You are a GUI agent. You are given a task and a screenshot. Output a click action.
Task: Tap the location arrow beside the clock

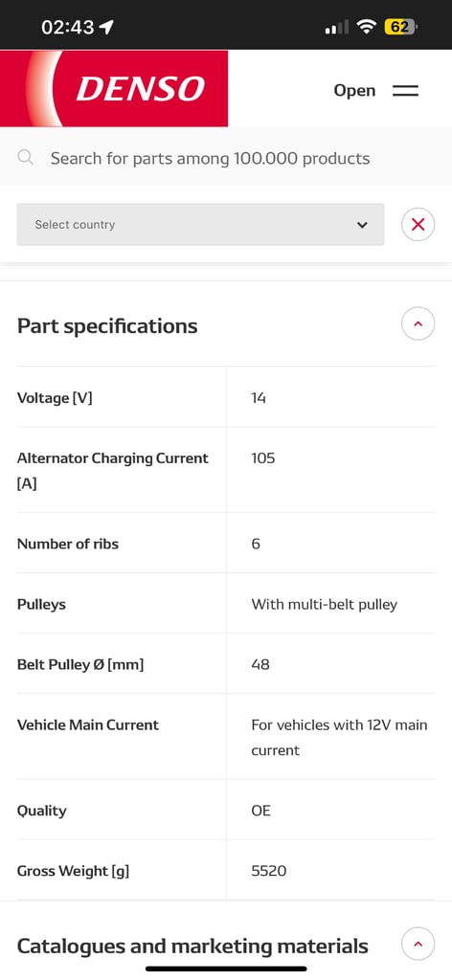107,27
